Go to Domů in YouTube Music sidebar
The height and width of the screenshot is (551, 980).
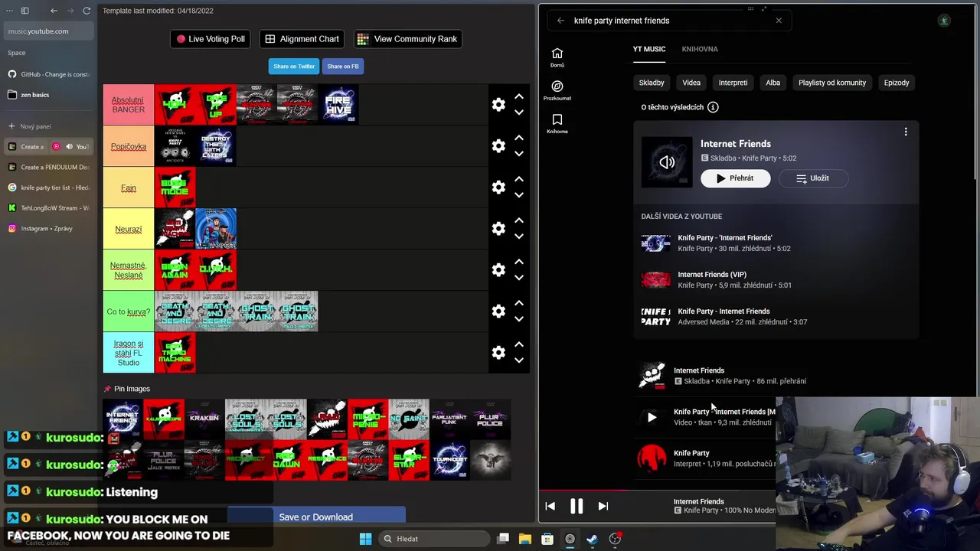557,57
